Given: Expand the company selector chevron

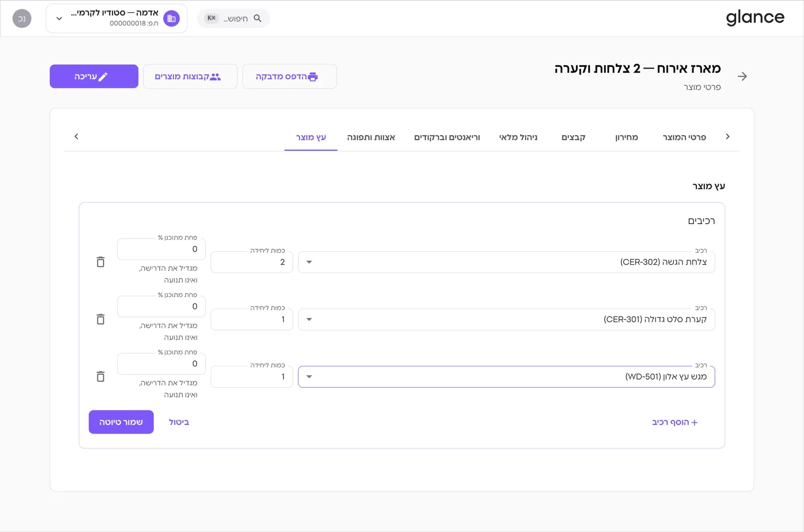Looking at the screenshot, I should coord(59,19).
